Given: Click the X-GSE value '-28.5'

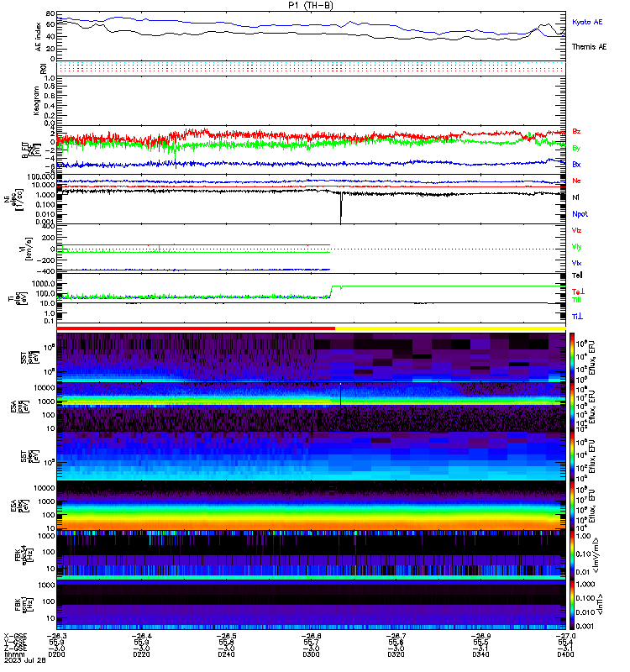Looking at the screenshot, I should click(226, 636).
